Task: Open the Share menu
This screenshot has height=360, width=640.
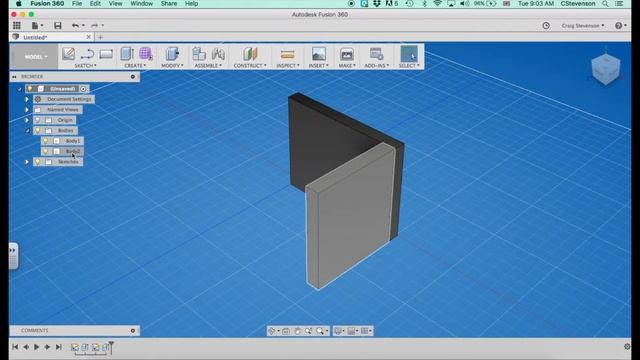Action: coord(169,4)
